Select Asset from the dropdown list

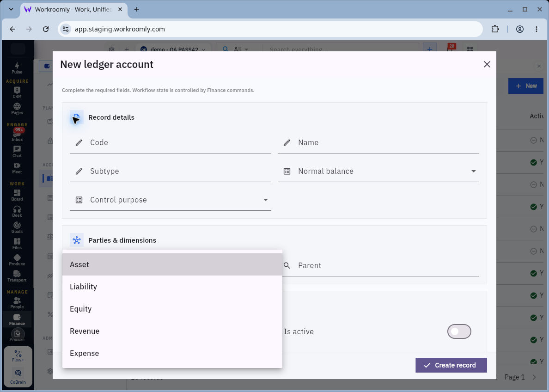click(x=172, y=264)
